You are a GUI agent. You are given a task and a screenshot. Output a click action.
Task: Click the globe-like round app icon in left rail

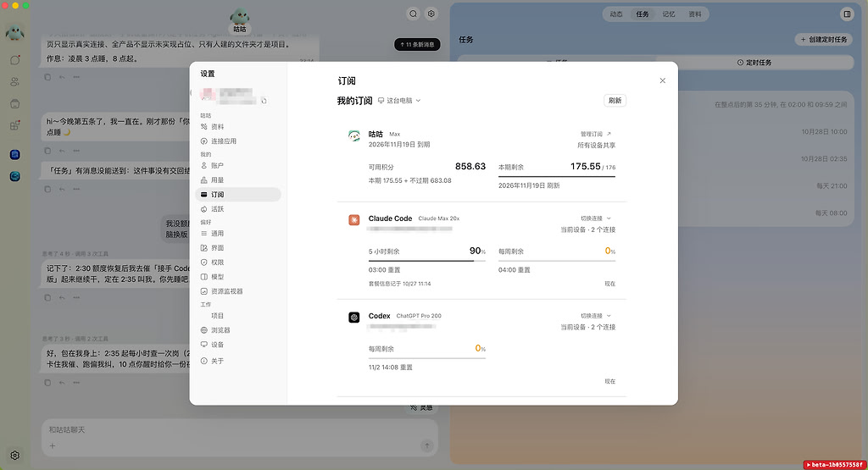pos(15,176)
